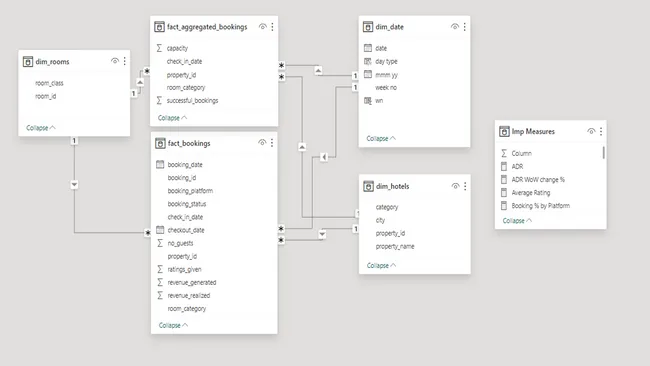Select the category field in dim_hotels

387,207
